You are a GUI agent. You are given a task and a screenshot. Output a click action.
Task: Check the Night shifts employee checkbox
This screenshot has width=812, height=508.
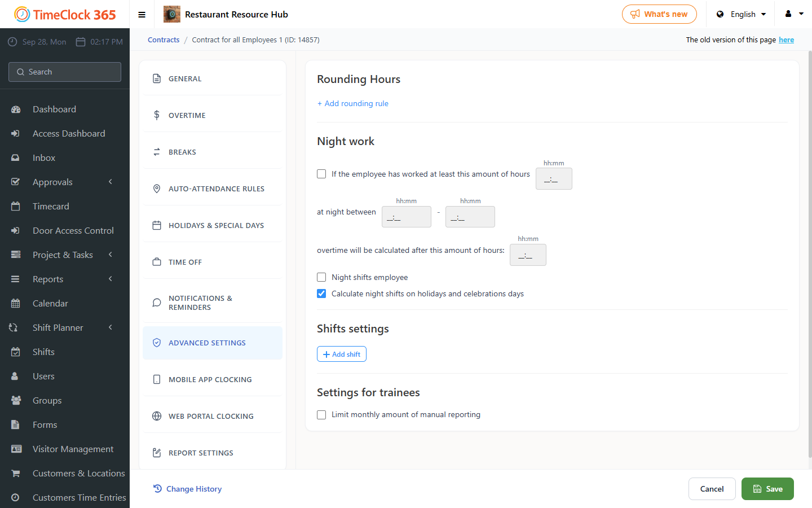(x=321, y=277)
